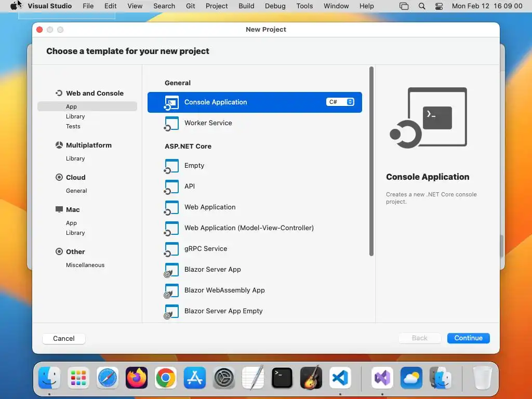Click the Visual Studio purple dock icon
This screenshot has width=532, height=399.
click(382, 378)
